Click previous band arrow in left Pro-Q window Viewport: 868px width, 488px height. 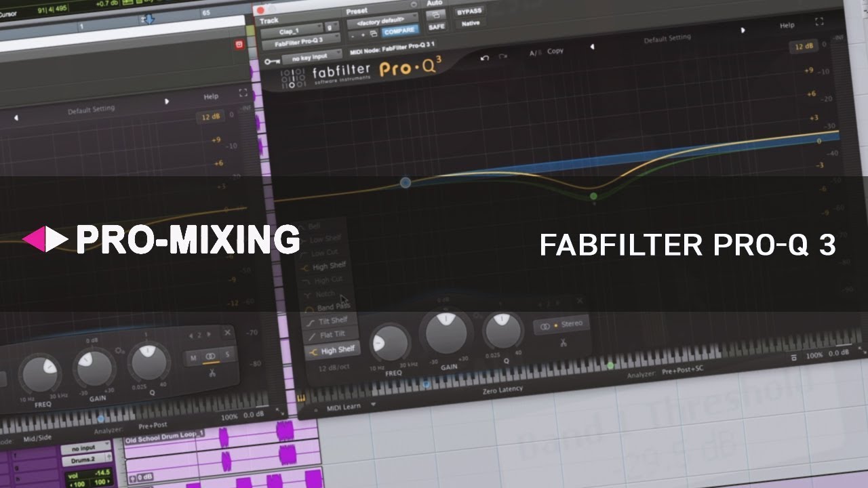click(192, 335)
